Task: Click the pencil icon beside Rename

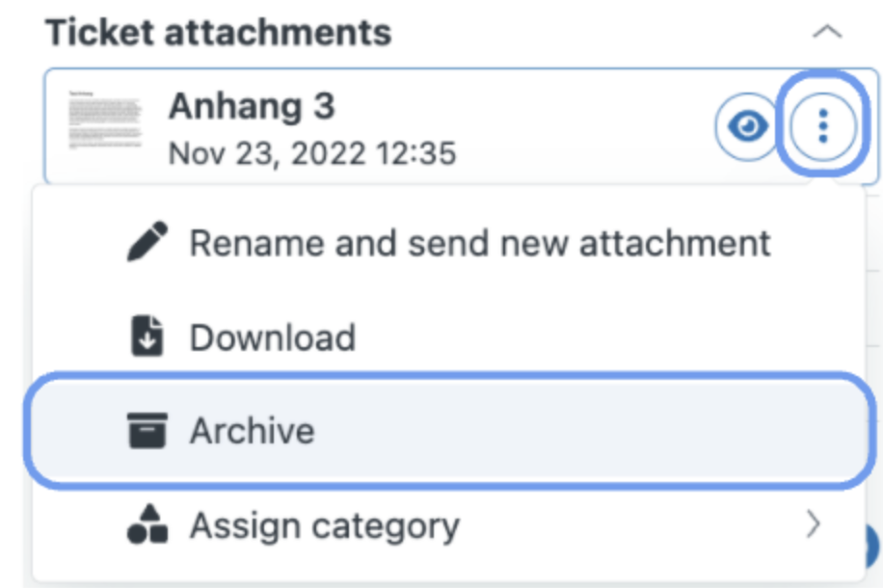Action: pyautogui.click(x=147, y=242)
